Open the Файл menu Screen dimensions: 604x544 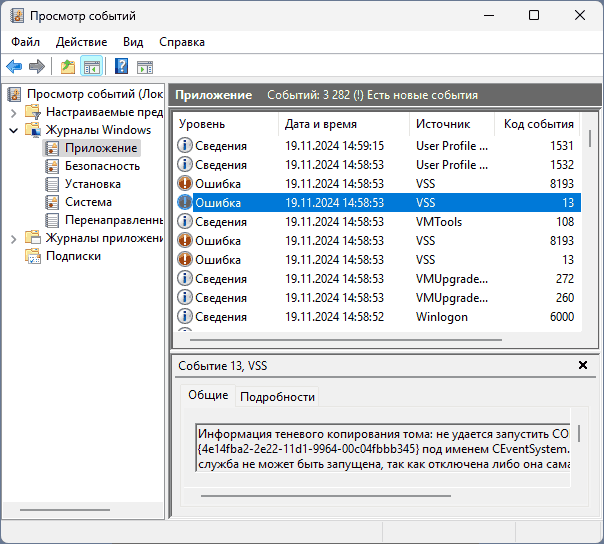click(x=25, y=42)
